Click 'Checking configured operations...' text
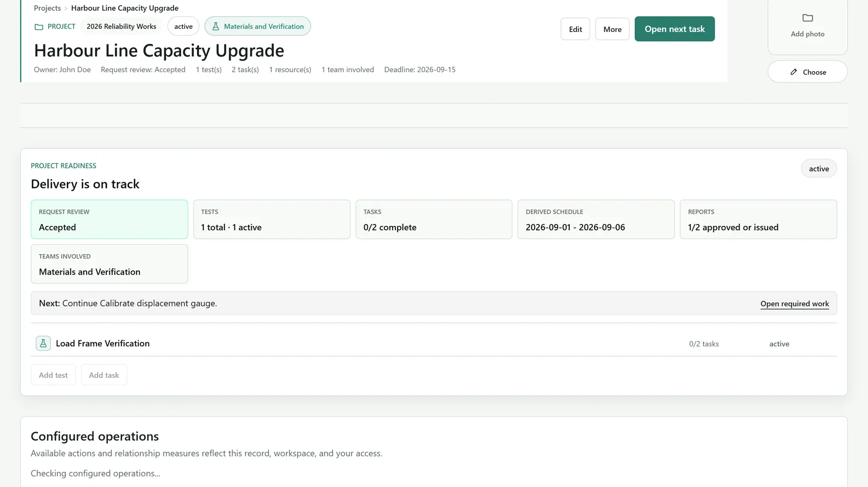This screenshot has width=868, height=487. [95, 473]
